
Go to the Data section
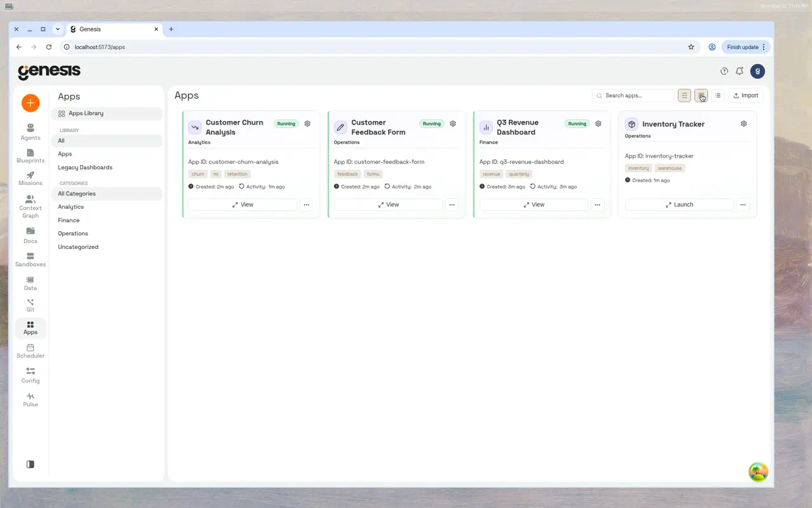(30, 283)
